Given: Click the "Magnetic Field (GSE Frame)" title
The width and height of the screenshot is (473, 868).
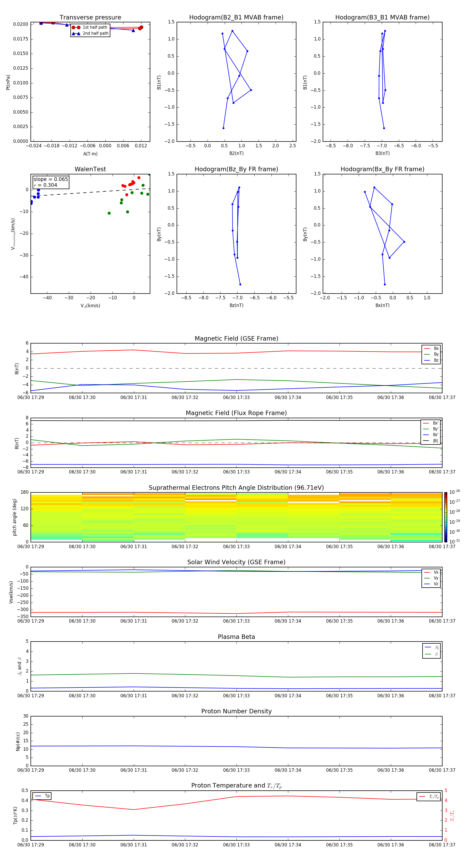Looking at the screenshot, I should tap(236, 339).
